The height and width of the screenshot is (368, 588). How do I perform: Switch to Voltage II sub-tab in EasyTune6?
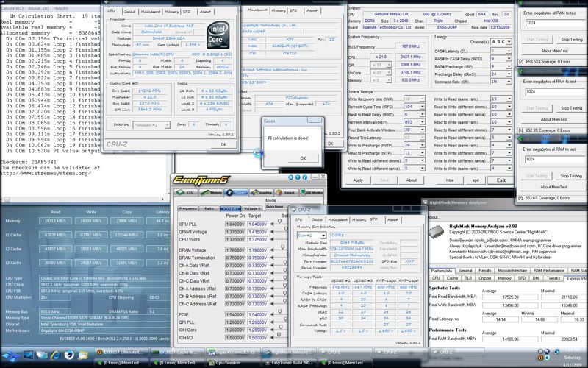coord(251,208)
